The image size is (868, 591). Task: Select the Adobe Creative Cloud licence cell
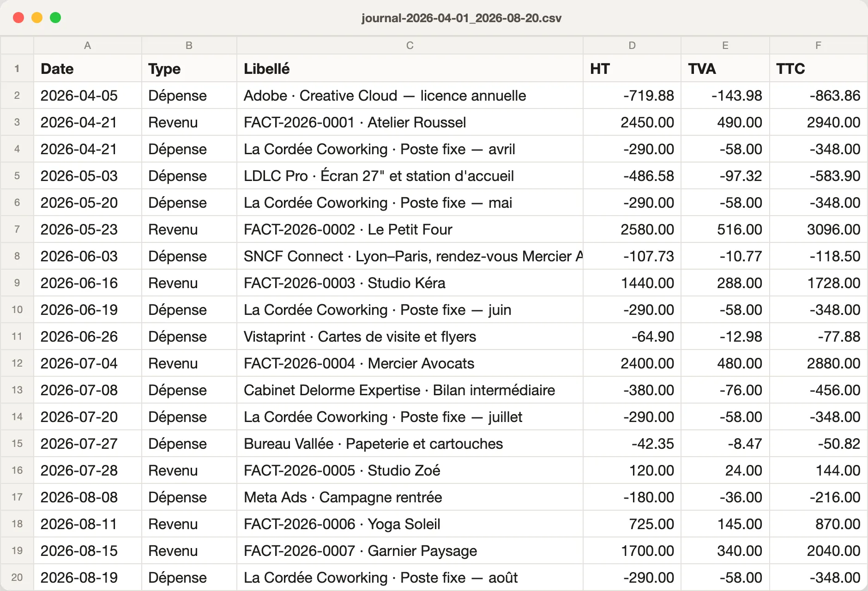click(x=410, y=96)
